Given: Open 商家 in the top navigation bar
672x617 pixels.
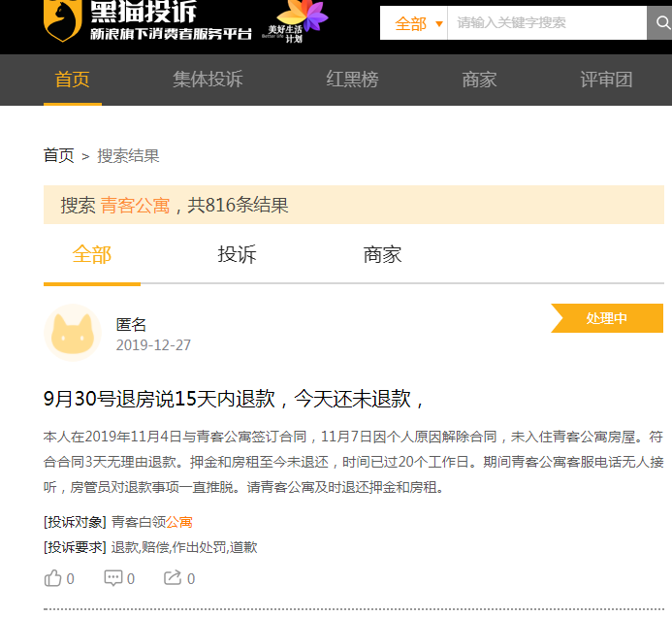Looking at the screenshot, I should click(479, 80).
